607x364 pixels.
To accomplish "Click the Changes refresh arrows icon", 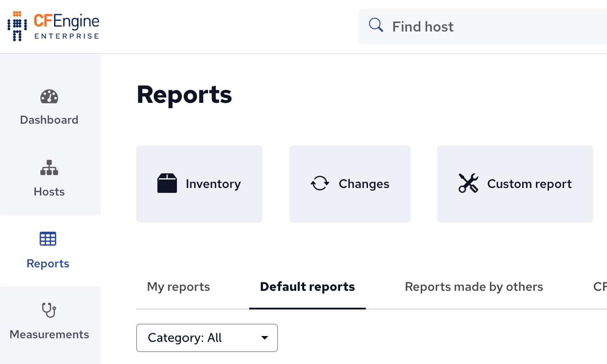I will pos(320,184).
